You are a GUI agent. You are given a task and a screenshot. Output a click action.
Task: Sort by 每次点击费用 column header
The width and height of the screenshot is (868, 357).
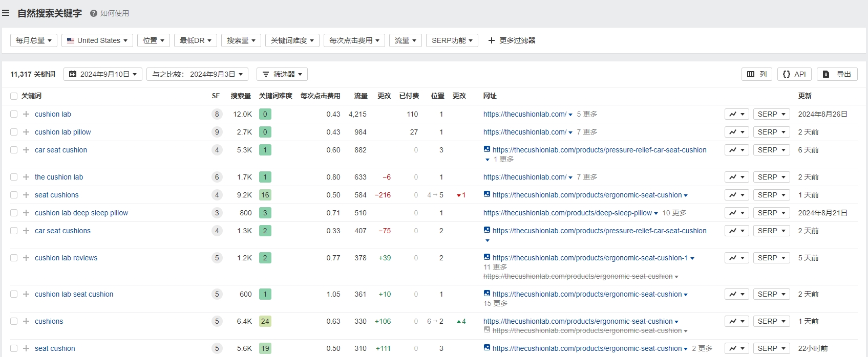(x=320, y=96)
